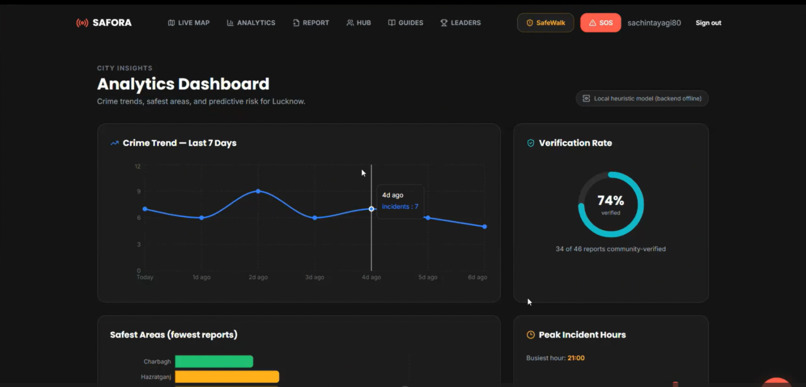This screenshot has height=387, width=806.
Task: Click the Crime Trend line icon
Action: tap(115, 143)
